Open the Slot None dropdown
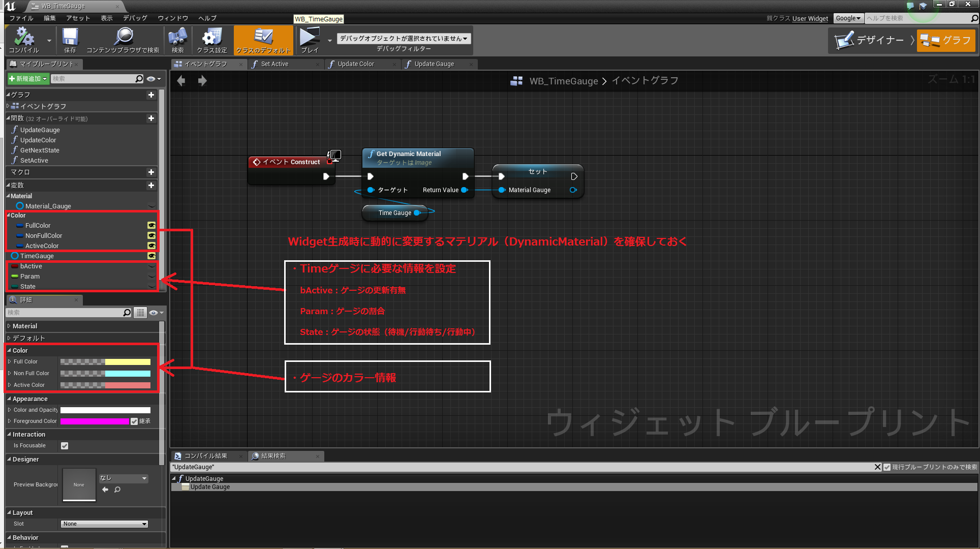Viewport: 980px width, 549px height. [104, 524]
